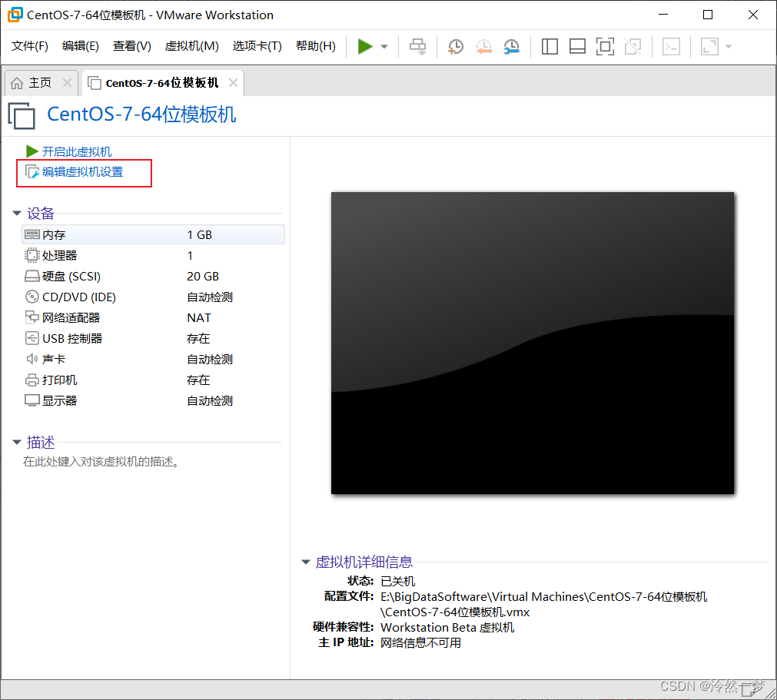Click the network adapter icon

click(32, 317)
